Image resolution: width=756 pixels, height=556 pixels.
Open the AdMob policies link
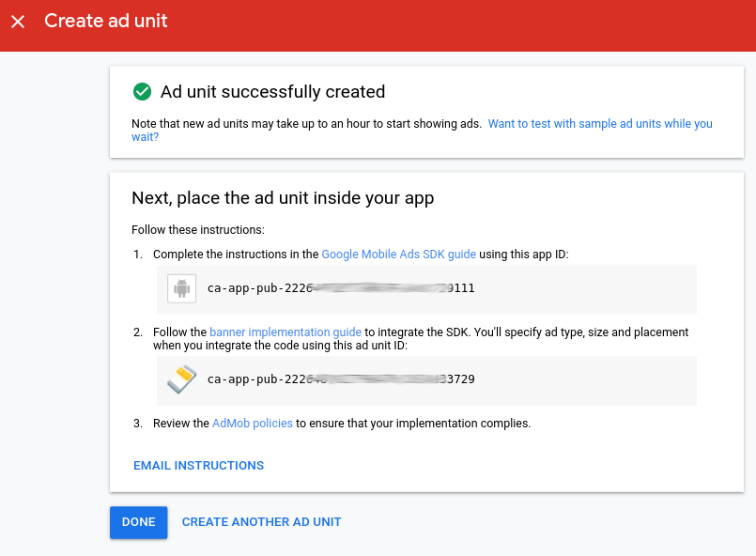click(x=253, y=424)
